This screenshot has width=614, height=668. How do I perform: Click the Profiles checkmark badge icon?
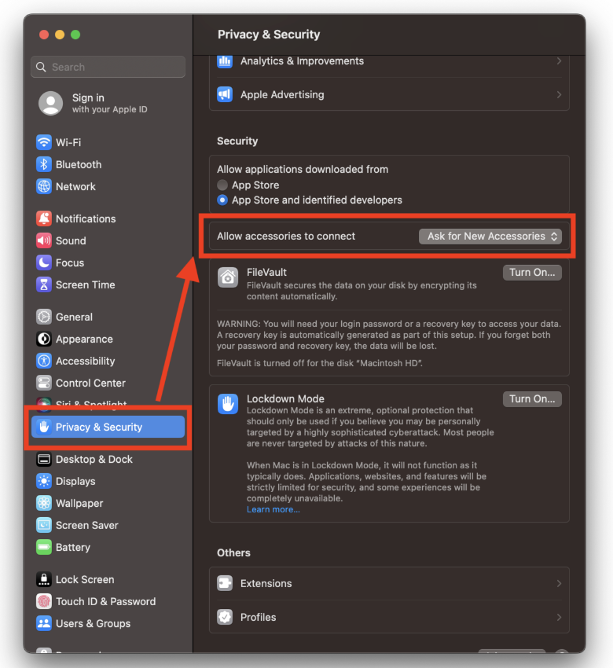[x=225, y=617]
